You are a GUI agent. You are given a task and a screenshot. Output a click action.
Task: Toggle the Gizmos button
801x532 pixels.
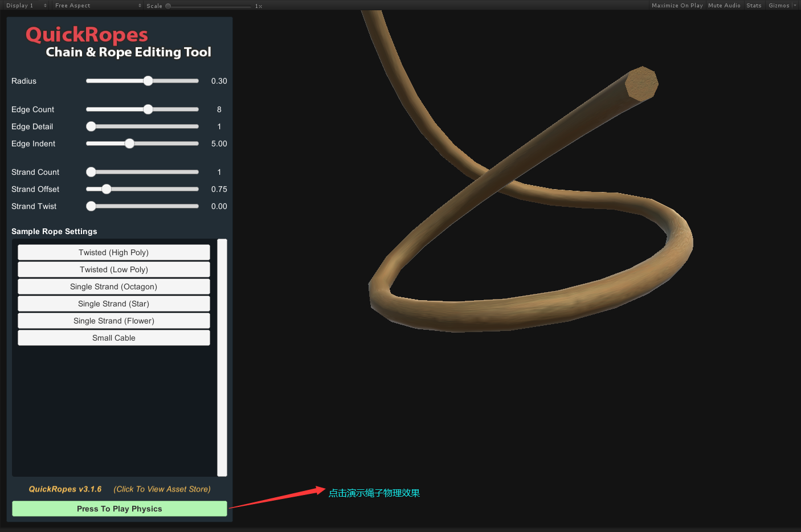779,5
